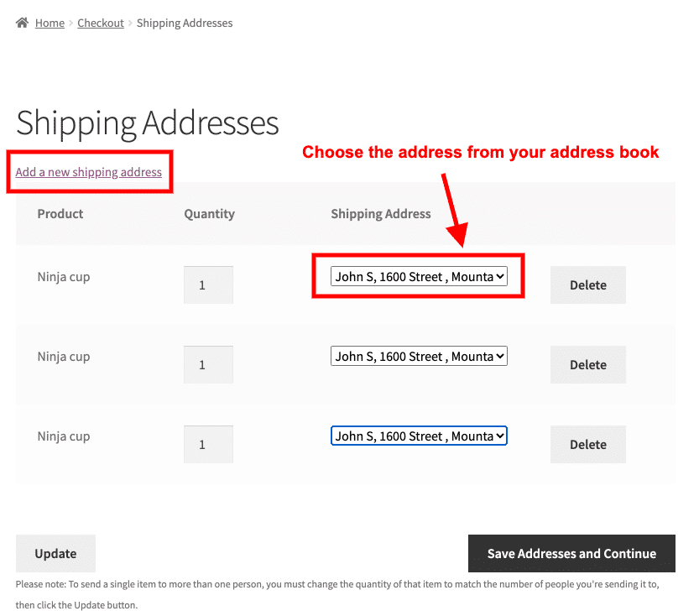Click Save Addresses and Continue
Image resolution: width=699 pixels, height=616 pixels.
coord(571,554)
